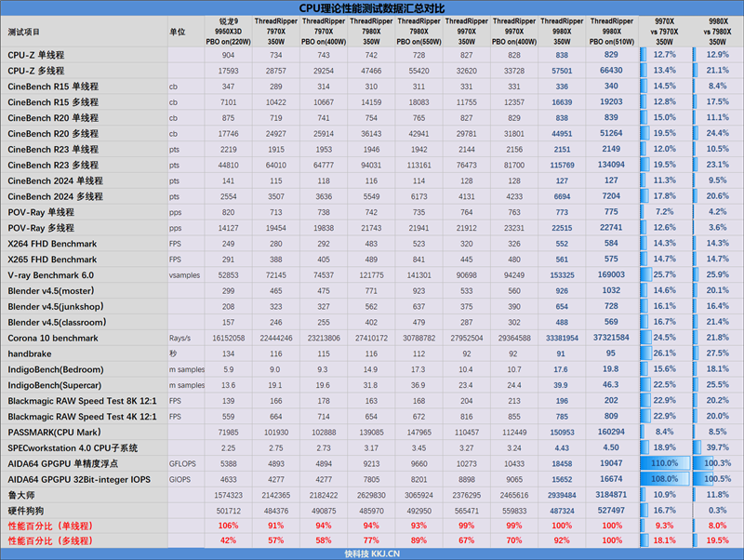The width and height of the screenshot is (744, 560).
Task: Click the CPU-Z 多线程 row label
Action: (x=36, y=71)
